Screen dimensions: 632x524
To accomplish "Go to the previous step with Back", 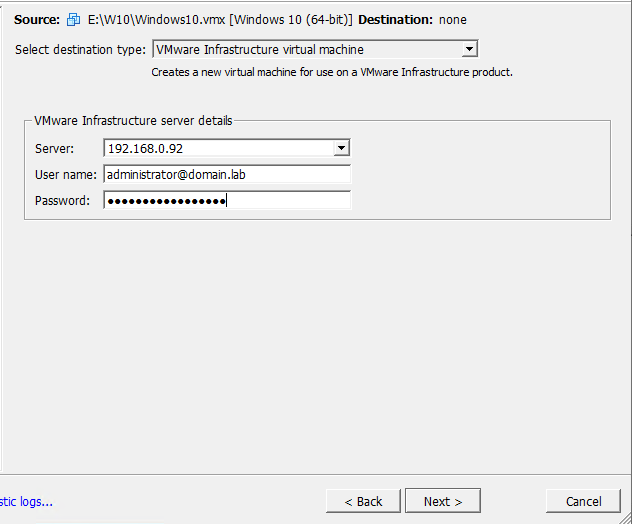I will pos(363,501).
